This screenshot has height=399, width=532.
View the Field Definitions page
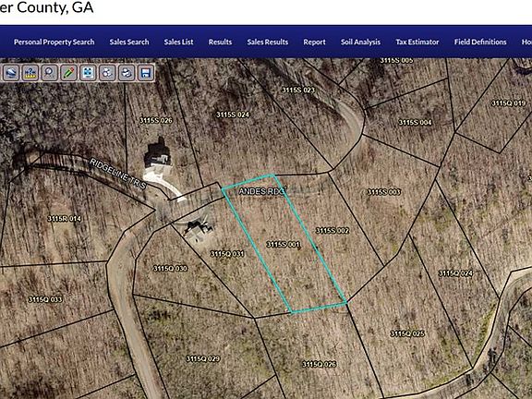(x=480, y=42)
